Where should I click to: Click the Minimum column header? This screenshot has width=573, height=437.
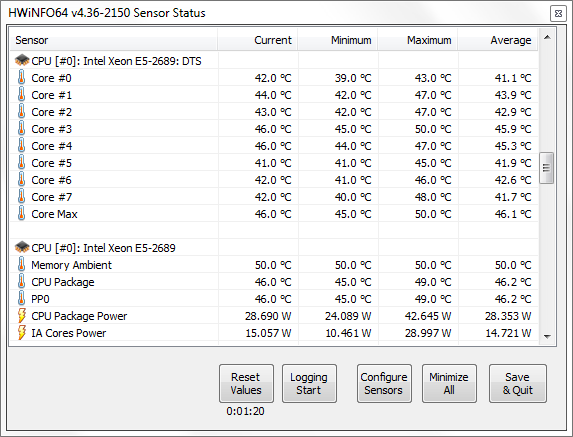338,40
